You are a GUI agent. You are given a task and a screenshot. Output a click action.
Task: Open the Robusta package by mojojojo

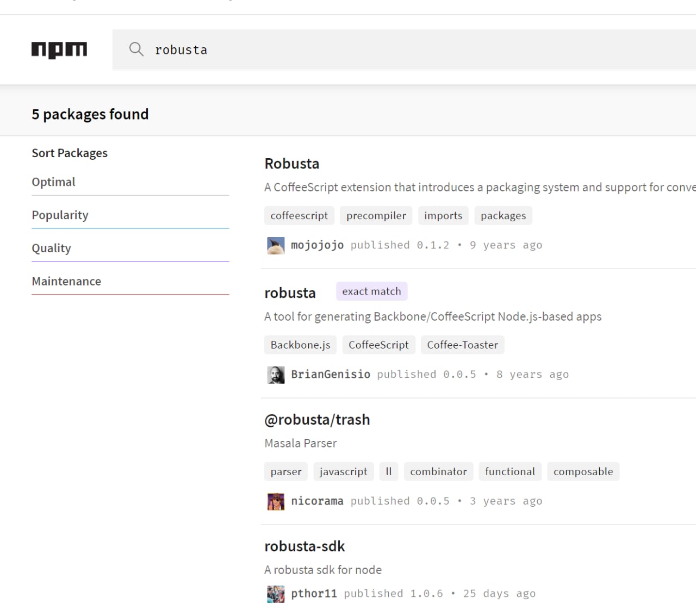pos(292,164)
